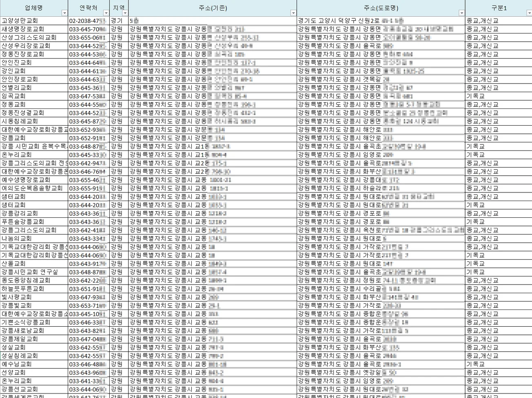Select the 시동침례교회 cell
This screenshot has width=532, height=398.
click(x=34, y=121)
